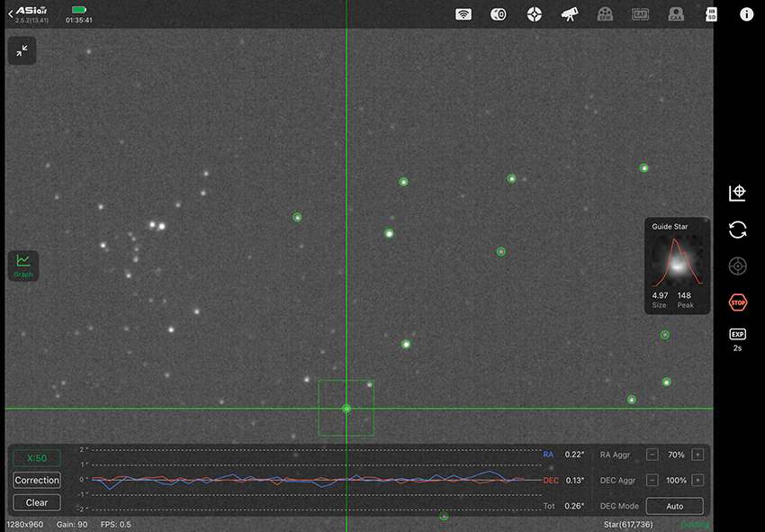Click the DEC error value 0.13"

point(574,481)
